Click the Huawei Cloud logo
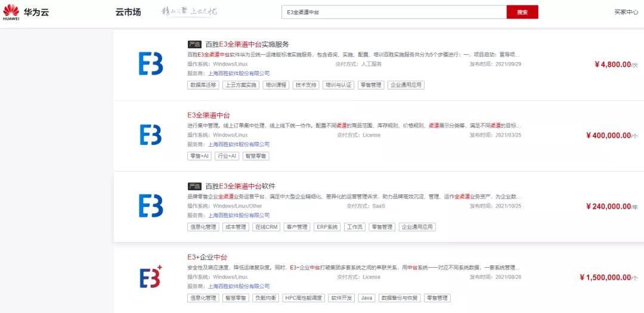Screen dimensions: 644x313 (26, 13)
